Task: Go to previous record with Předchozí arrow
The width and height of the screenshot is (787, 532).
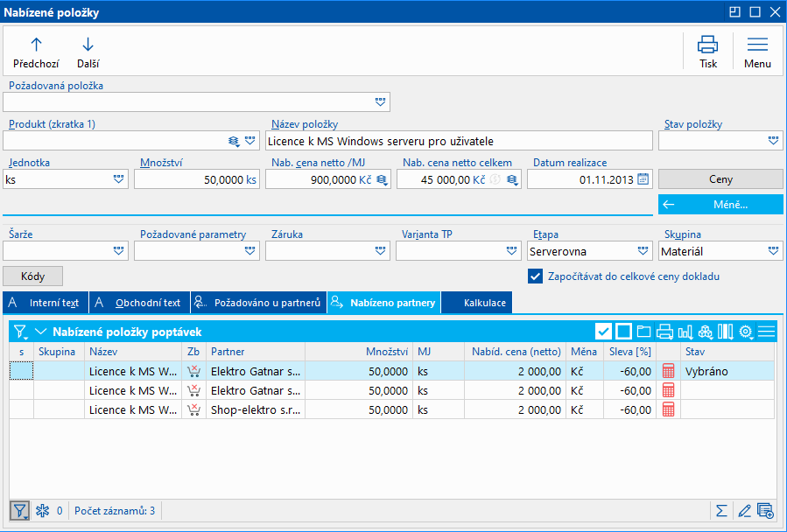Action: tap(36, 45)
